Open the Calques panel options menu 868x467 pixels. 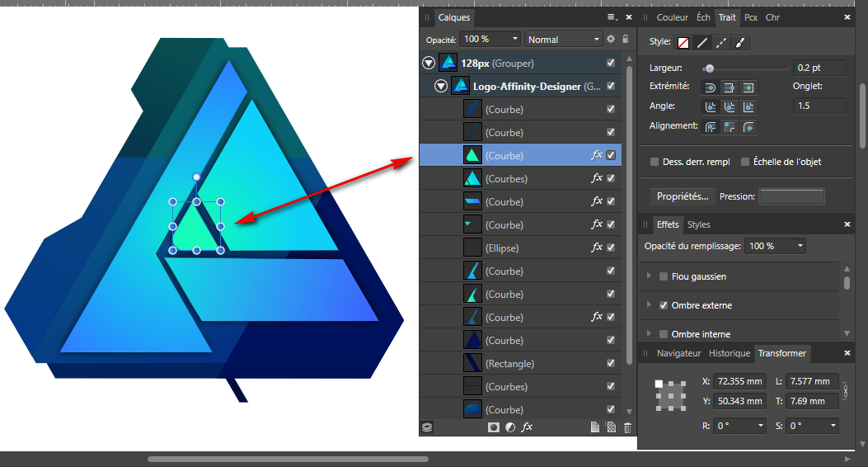click(x=612, y=17)
